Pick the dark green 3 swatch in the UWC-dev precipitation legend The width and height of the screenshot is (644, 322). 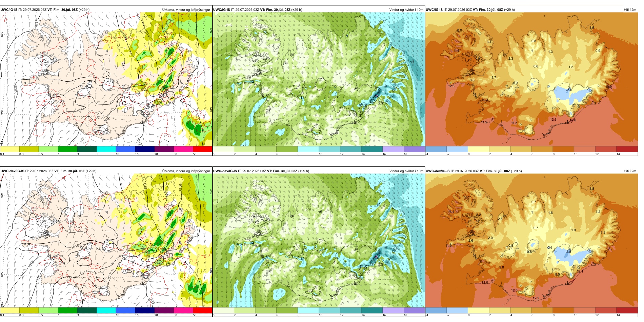coord(87,310)
